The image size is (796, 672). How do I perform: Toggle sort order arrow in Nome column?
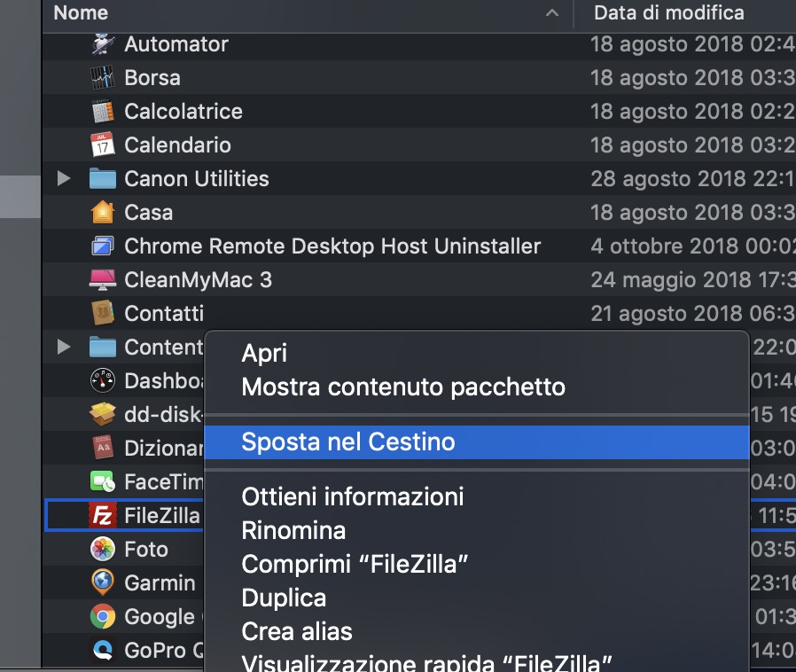point(552,13)
